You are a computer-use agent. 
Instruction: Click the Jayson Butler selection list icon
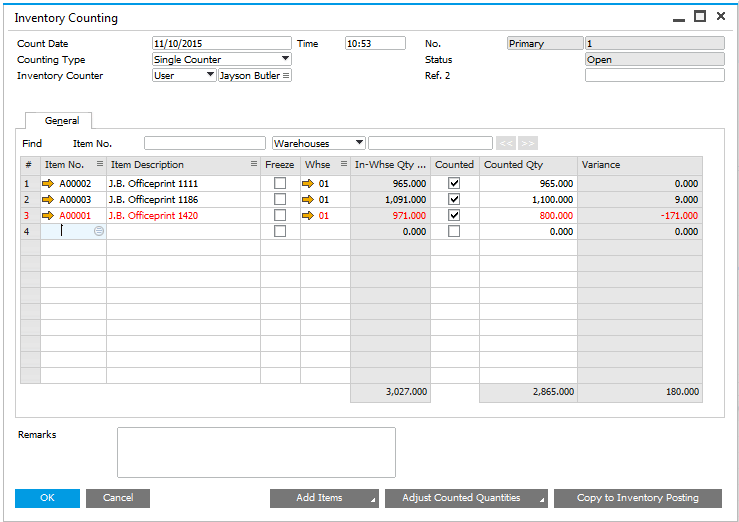click(286, 76)
